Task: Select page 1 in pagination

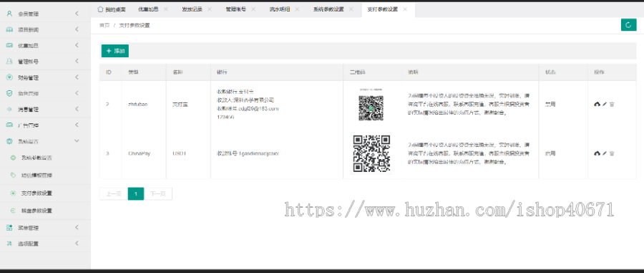Action: click(136, 193)
